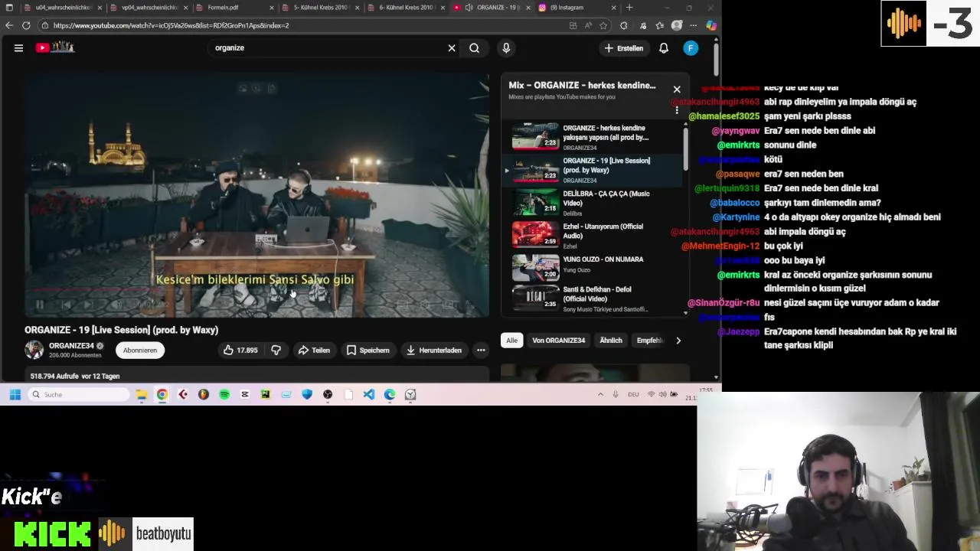Open the browser three-dot settings menu
The width and height of the screenshot is (980, 551).
point(694,25)
